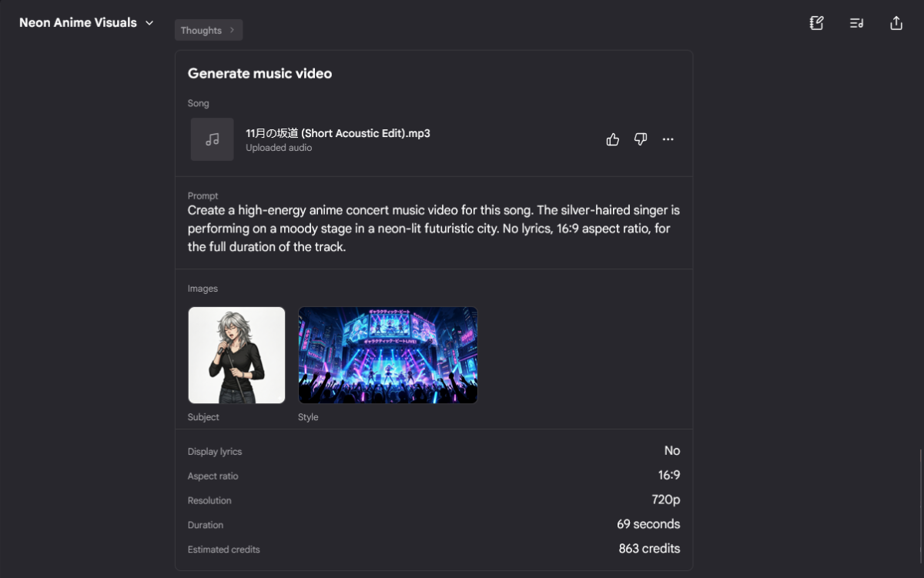The height and width of the screenshot is (578, 924).
Task: Open the neon concert Style image
Action: [388, 356]
